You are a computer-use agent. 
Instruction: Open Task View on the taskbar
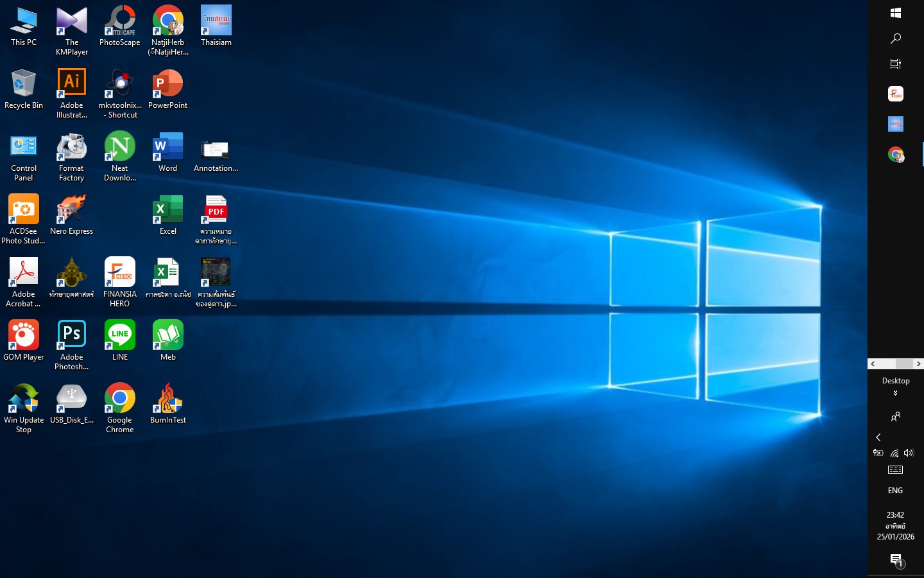pos(896,64)
